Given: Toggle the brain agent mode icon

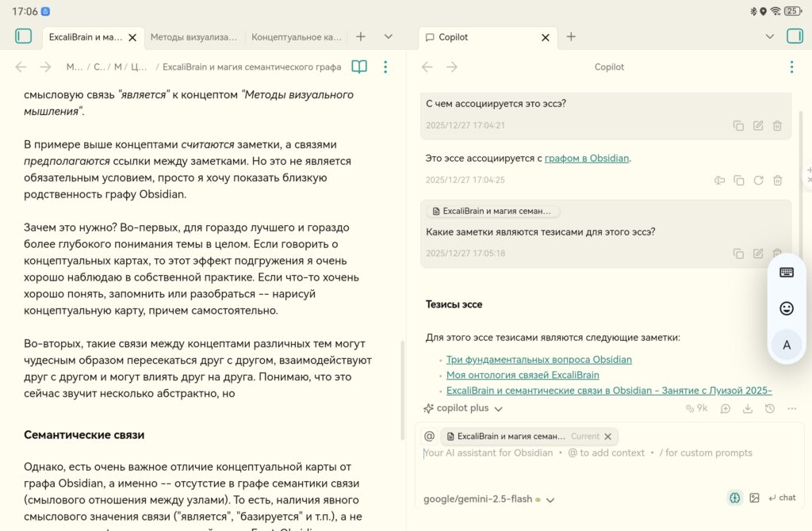Looking at the screenshot, I should 734,497.
